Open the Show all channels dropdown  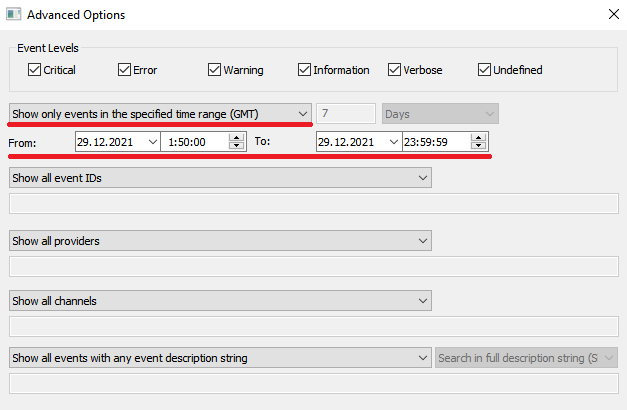point(423,301)
